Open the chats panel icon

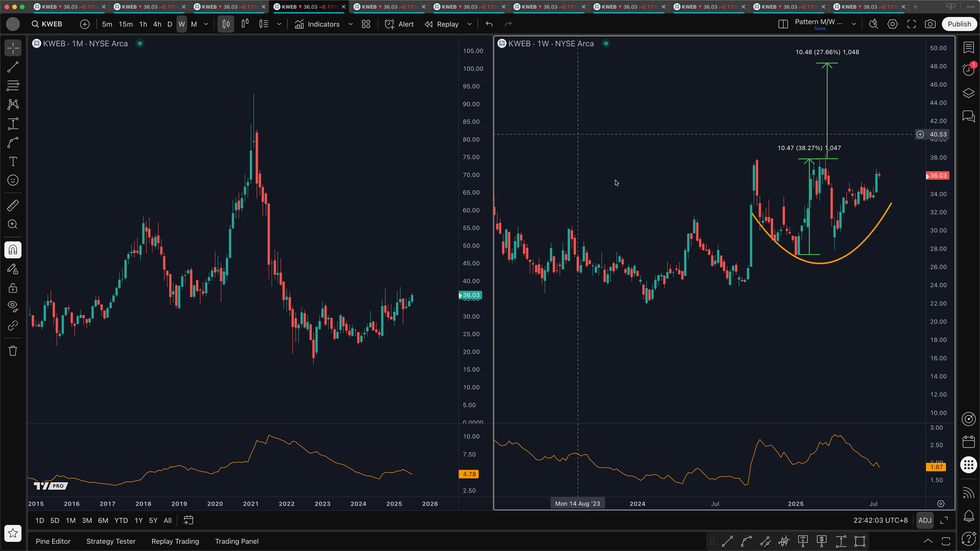point(969,116)
